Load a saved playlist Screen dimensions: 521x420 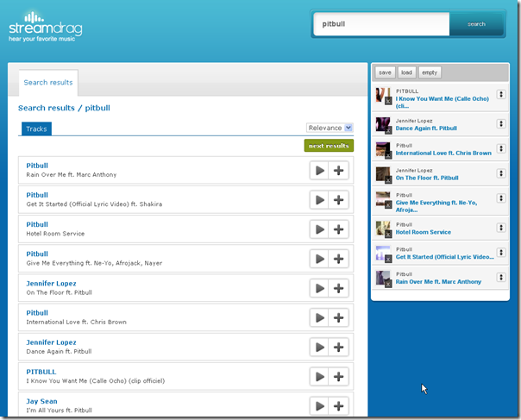(x=406, y=72)
